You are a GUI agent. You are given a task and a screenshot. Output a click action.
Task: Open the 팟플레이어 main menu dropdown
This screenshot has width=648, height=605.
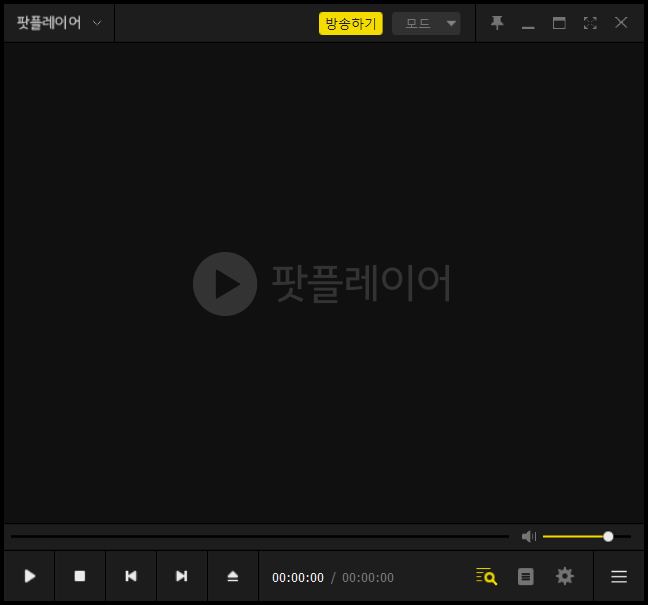(x=59, y=23)
